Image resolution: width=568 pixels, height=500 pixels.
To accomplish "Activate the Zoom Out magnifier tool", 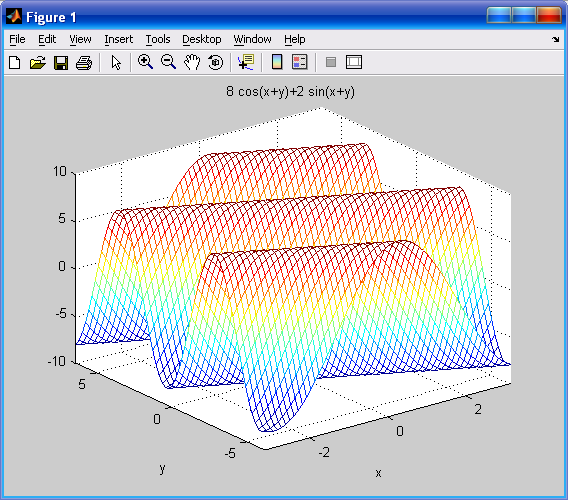I will pos(168,62).
